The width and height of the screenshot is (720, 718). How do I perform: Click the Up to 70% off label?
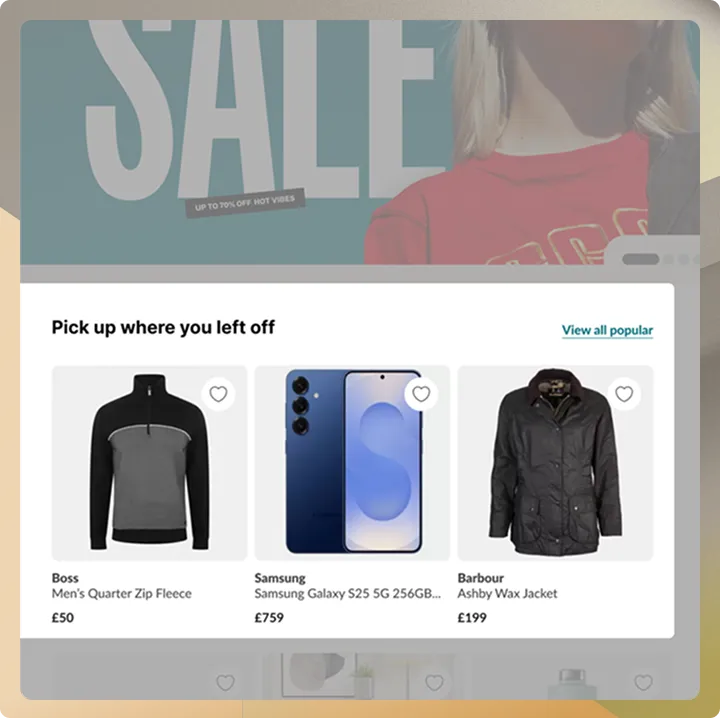pyautogui.click(x=245, y=203)
